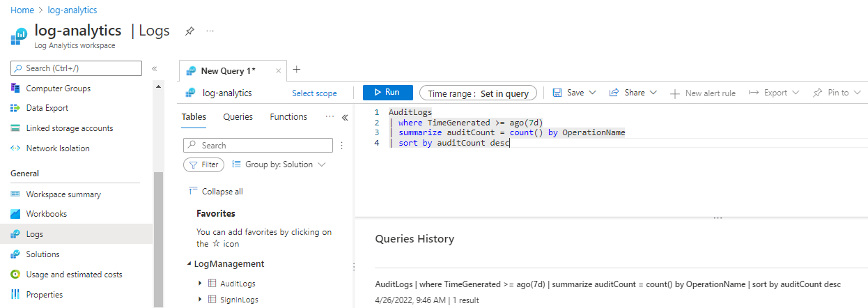This screenshot has height=308, width=868.
Task: Click the Collapse all icon
Action: 192,192
